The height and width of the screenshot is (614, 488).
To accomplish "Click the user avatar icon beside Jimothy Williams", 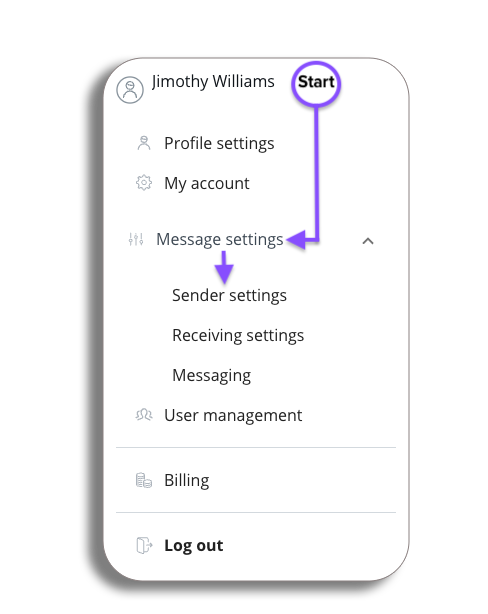I will [130, 90].
